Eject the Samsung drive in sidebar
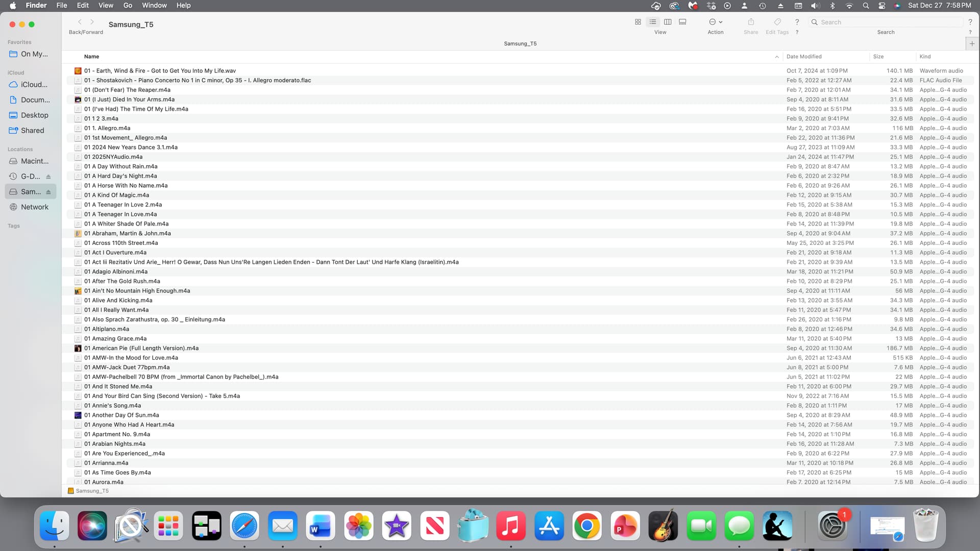This screenshot has width=980, height=551. point(48,192)
